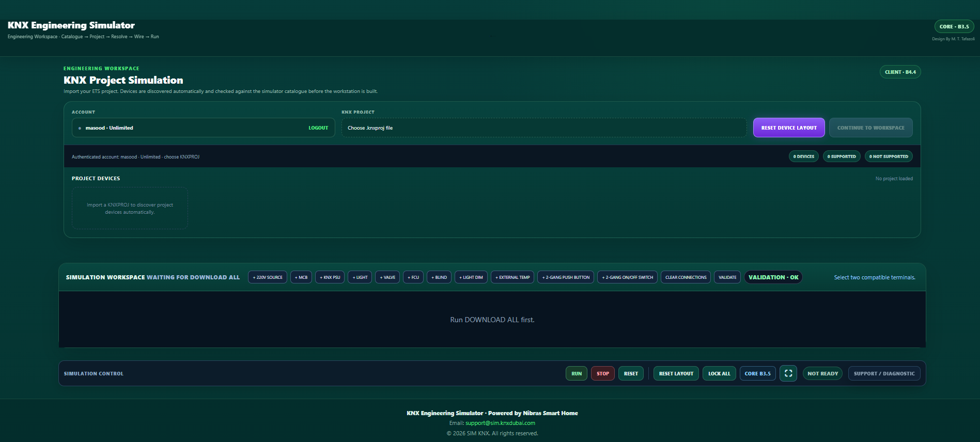Screen dimensions: 980x442
Task: Click the 'KNX Project Simulation' heading
Action: [123, 80]
